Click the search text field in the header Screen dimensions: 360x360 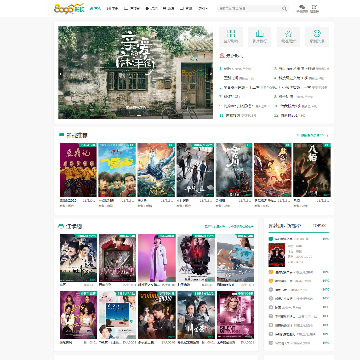click(x=249, y=9)
